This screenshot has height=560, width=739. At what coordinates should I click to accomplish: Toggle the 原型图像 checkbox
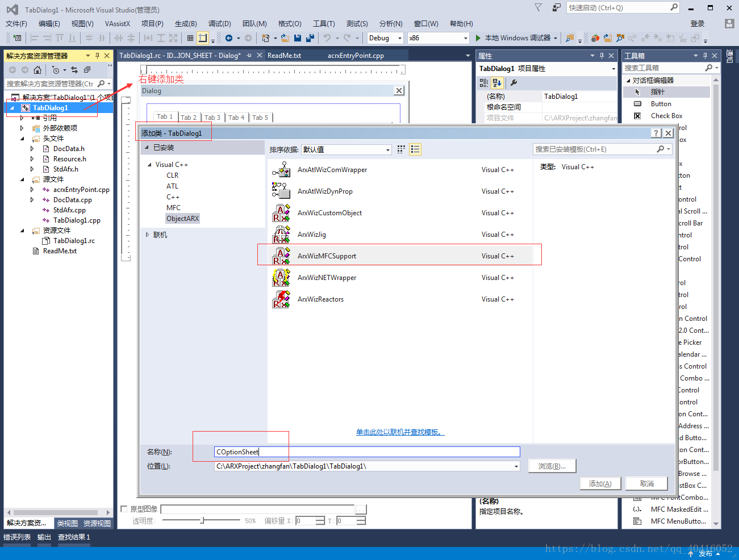tap(124, 509)
